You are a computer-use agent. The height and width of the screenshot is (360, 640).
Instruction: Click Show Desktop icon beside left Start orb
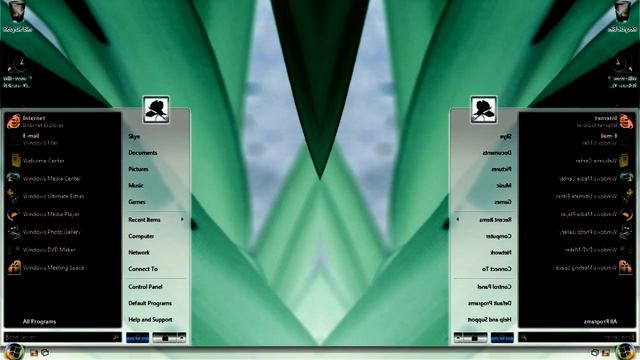coord(34,352)
